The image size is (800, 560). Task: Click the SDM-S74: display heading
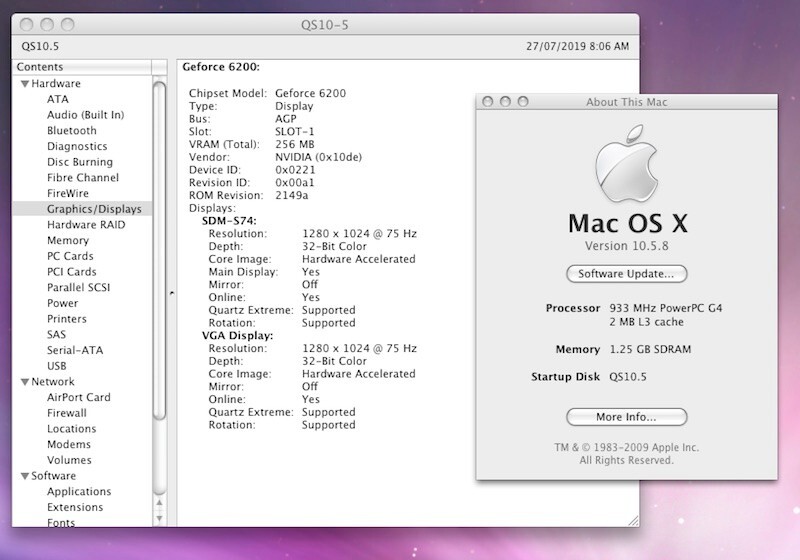229,221
